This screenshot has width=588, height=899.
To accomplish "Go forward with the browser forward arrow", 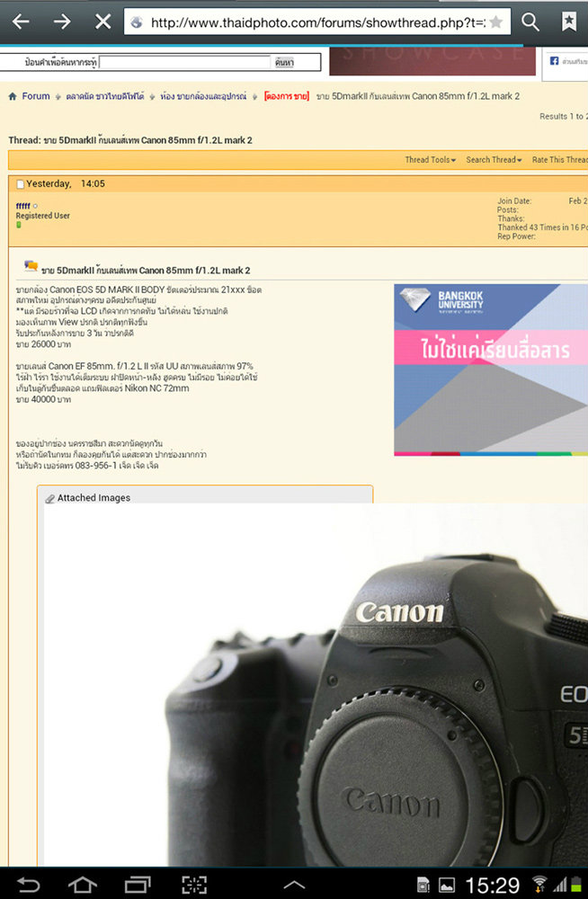I will 62,22.
